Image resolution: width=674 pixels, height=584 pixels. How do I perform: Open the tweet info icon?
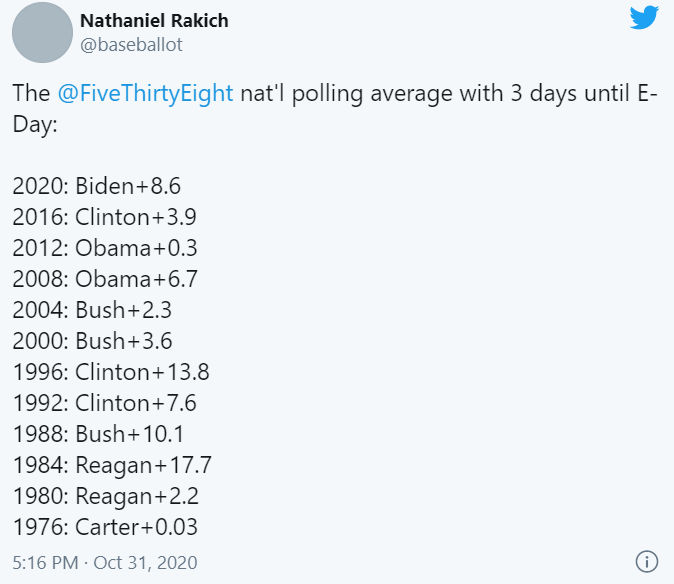click(x=647, y=560)
